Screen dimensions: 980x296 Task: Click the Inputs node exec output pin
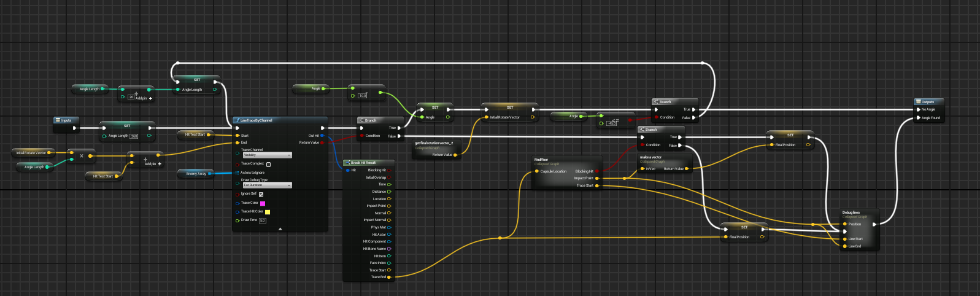click(75, 128)
